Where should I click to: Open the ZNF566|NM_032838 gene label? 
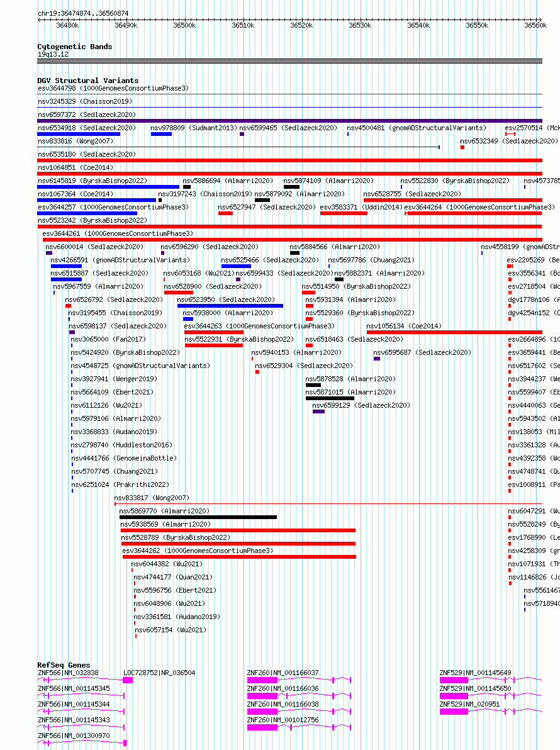[x=68, y=673]
